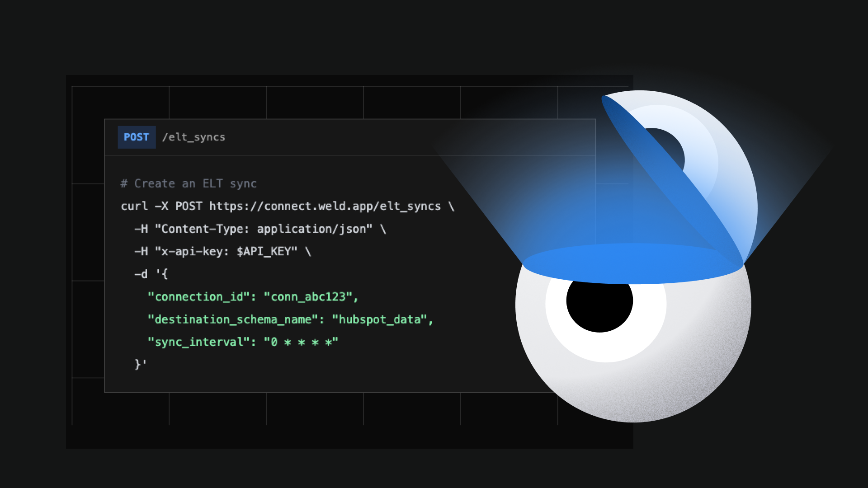The width and height of the screenshot is (868, 488).
Task: Select the x-api-key header line
Action: point(223,252)
